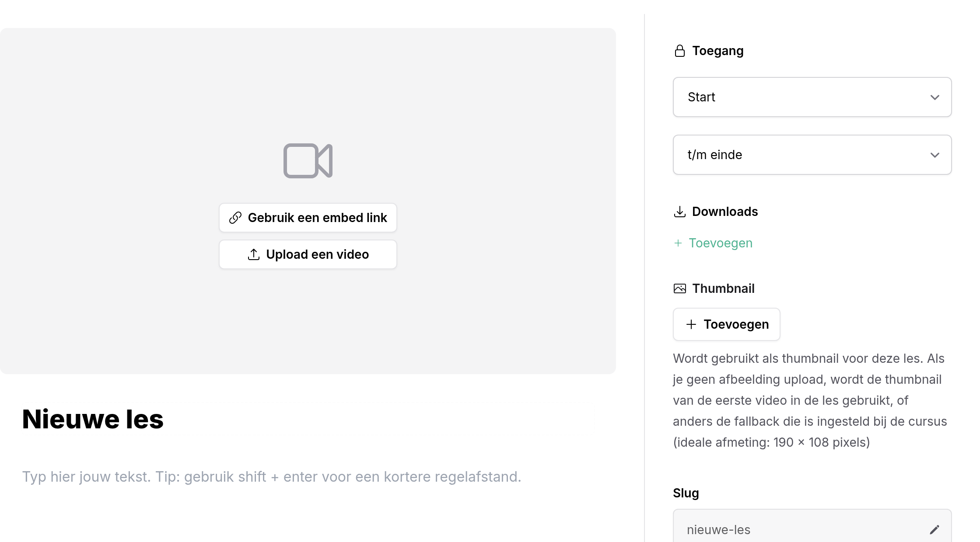This screenshot has height=542, width=980.
Task: Click the Downloads section heading
Action: [725, 212]
